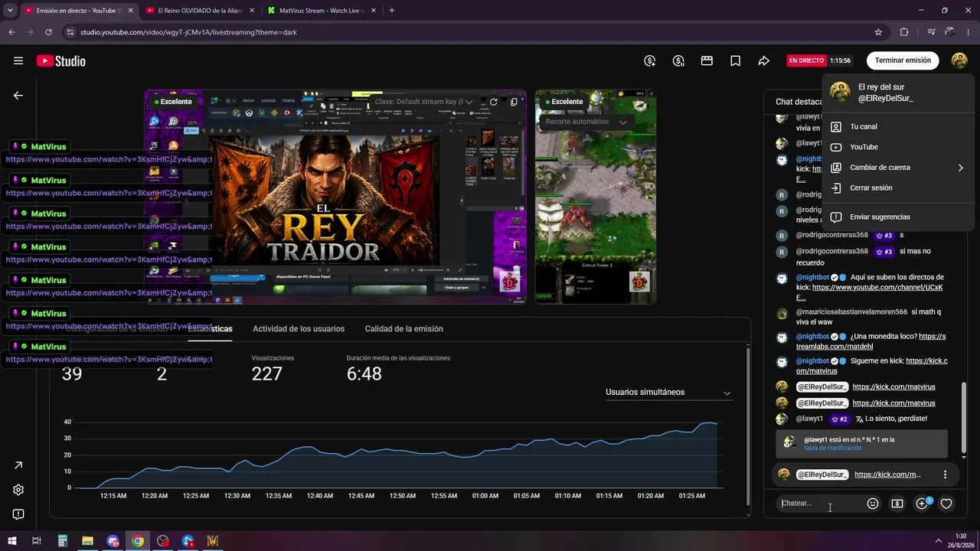Open Windows Start menu

[x=11, y=541]
